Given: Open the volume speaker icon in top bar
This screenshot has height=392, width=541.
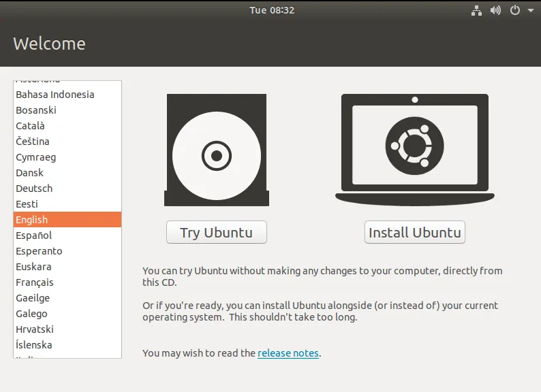Looking at the screenshot, I should (x=495, y=10).
